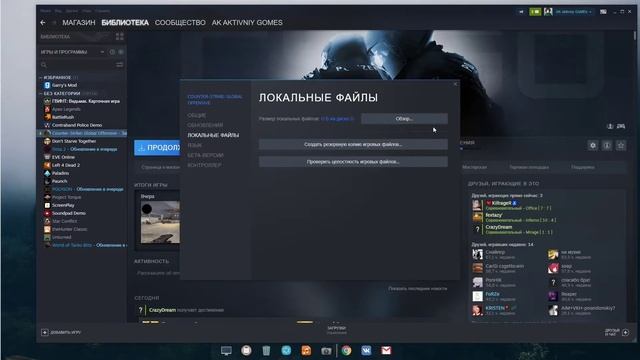Open Chrome from the dock
This screenshot has height=360, width=640.
click(x=347, y=350)
